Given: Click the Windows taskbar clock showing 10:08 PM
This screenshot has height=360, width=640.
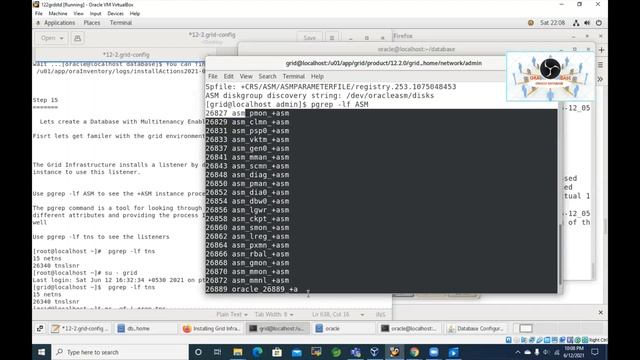Looking at the screenshot, I should tap(574, 352).
